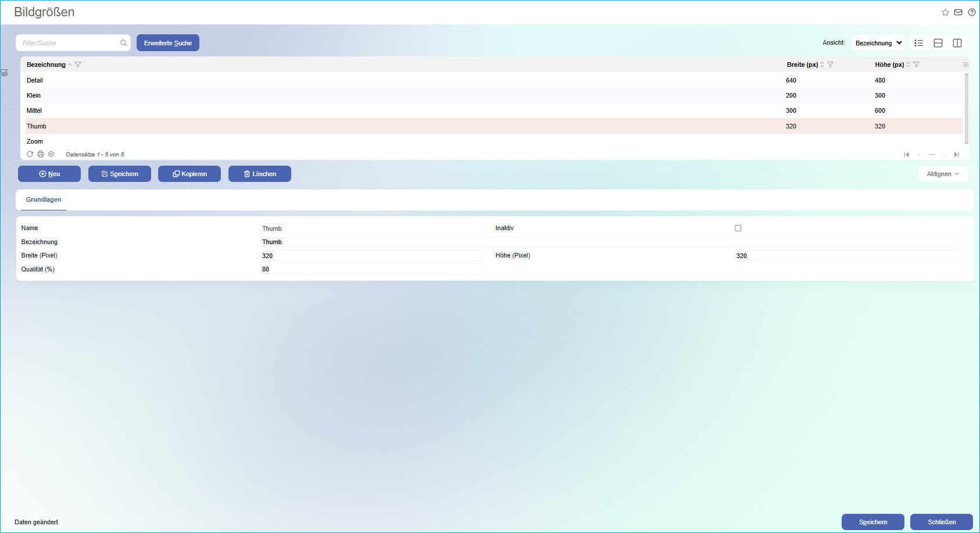Screen dimensions: 980x533
Task: Tick the Inaktiv checkbox
Action: pyautogui.click(x=738, y=228)
